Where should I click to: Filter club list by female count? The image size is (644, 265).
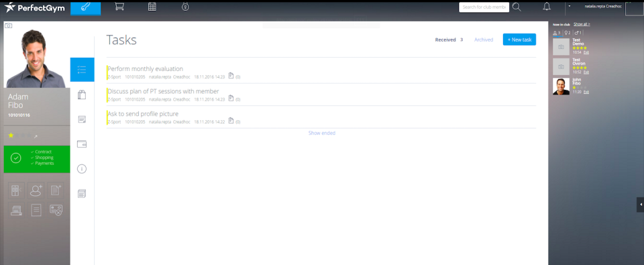pyautogui.click(x=568, y=33)
